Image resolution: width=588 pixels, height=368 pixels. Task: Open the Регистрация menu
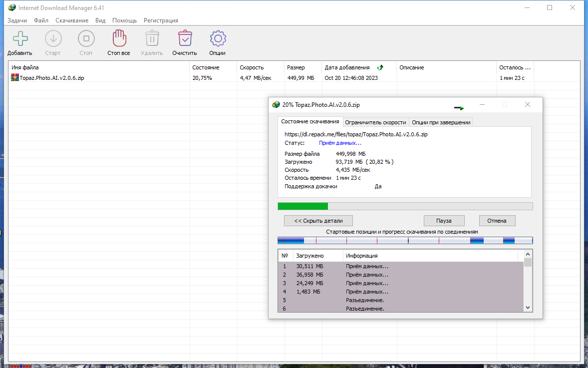point(161,20)
